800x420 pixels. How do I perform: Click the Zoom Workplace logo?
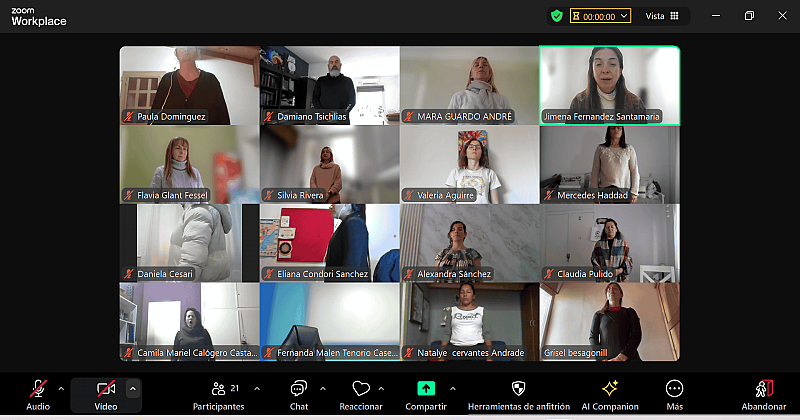click(39, 16)
